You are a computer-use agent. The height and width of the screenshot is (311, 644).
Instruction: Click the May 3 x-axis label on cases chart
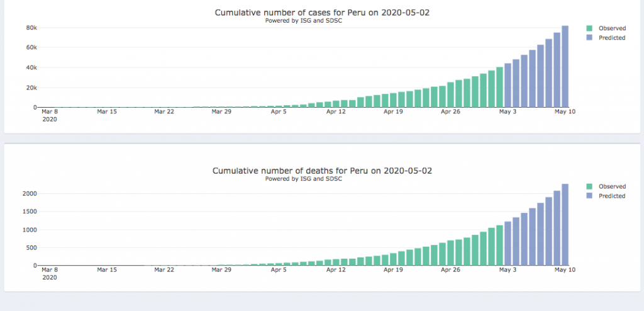pyautogui.click(x=508, y=111)
